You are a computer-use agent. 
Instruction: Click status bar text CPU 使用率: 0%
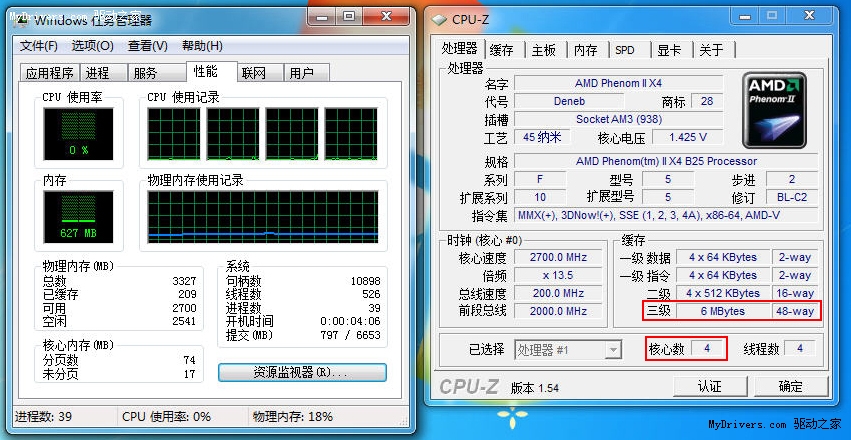point(166,417)
